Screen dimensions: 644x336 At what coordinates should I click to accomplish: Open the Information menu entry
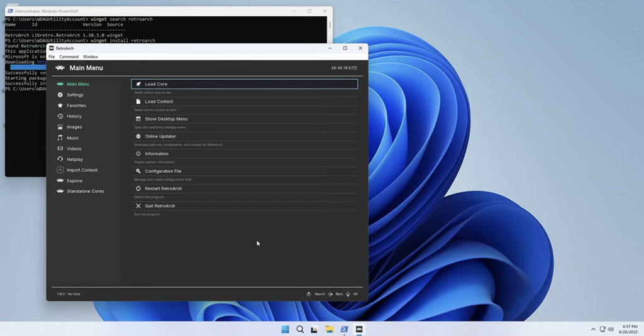(157, 154)
